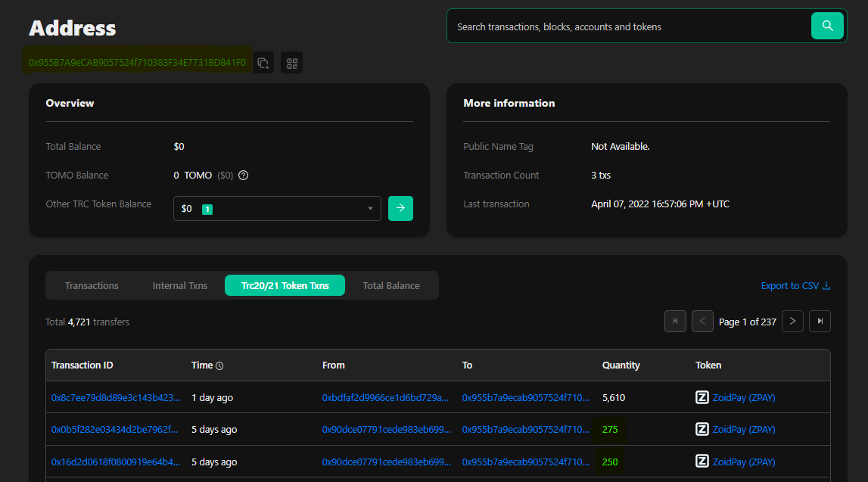Go to the next page
The height and width of the screenshot is (482, 868).
tap(793, 322)
